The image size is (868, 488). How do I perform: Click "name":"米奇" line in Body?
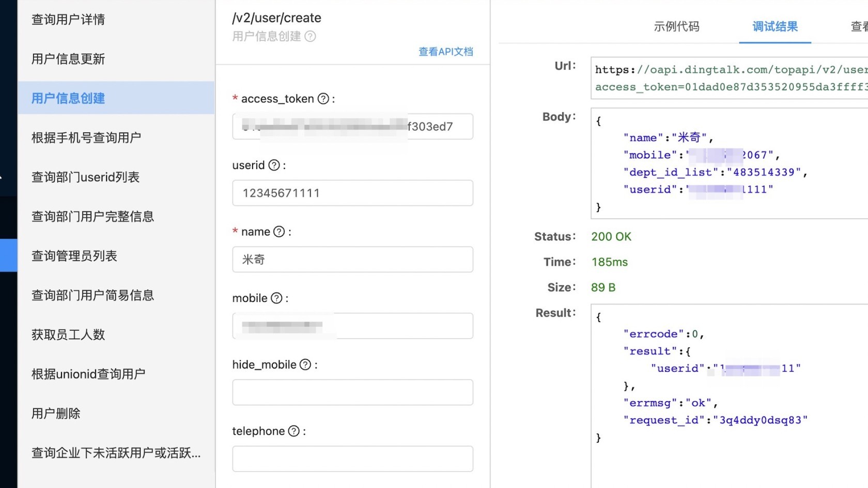(668, 138)
